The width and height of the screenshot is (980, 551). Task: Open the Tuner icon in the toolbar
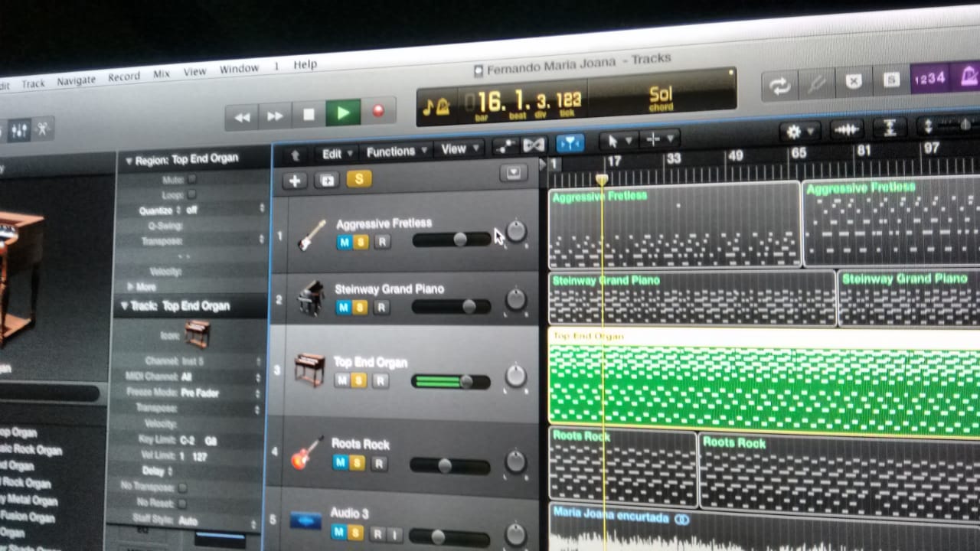tap(816, 83)
